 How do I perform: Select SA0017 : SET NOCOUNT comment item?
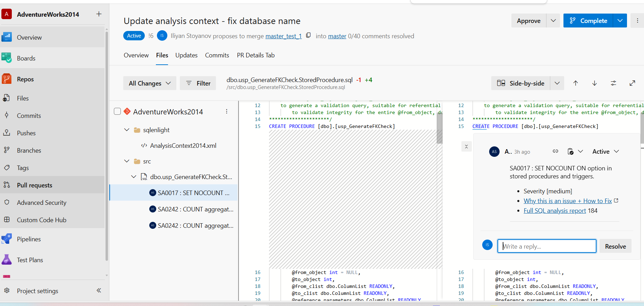pyautogui.click(x=174, y=193)
